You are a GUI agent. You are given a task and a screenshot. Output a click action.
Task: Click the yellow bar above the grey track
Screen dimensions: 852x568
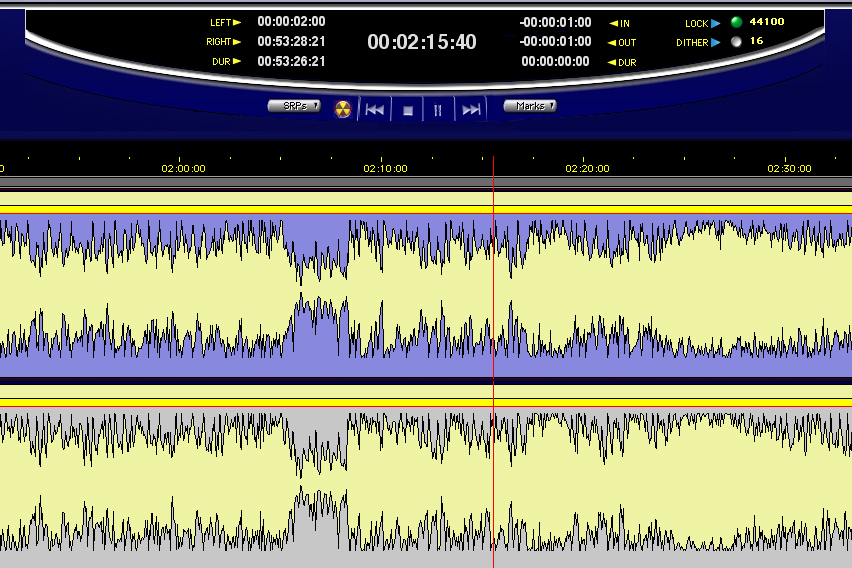(x=426, y=402)
